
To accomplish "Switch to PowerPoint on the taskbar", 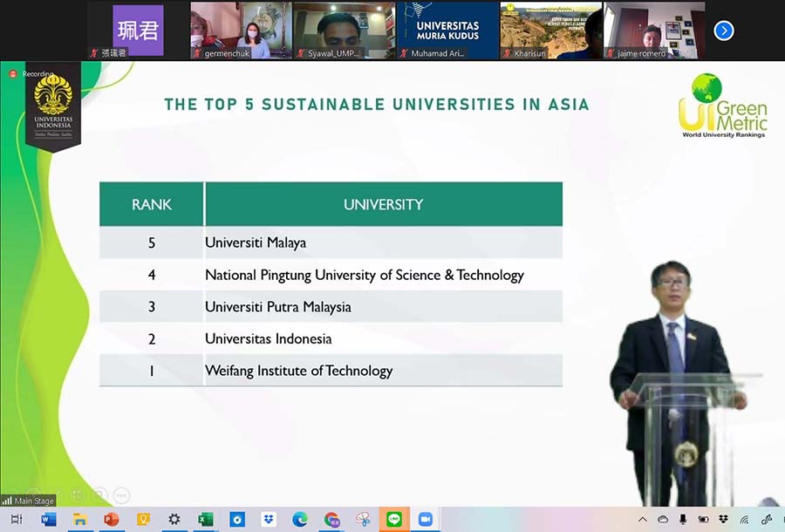I will click(111, 520).
